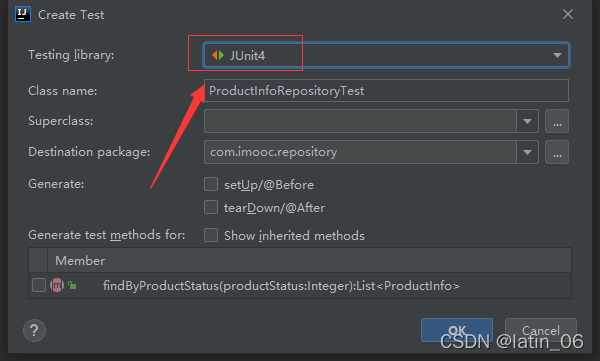Browse for superclass with ellipsis button
The width and height of the screenshot is (600, 361).
pyautogui.click(x=557, y=121)
